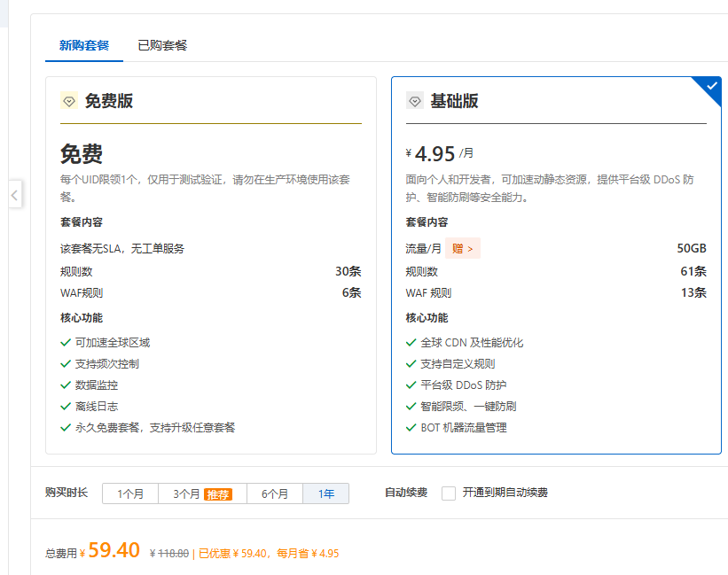Choose the 6个月 duration option

click(x=275, y=493)
